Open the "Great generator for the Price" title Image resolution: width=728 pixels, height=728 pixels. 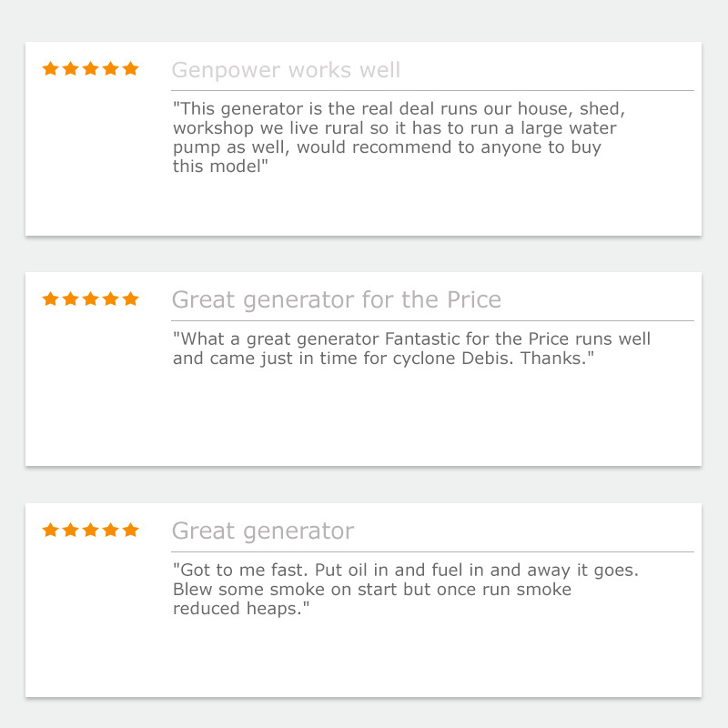336,300
